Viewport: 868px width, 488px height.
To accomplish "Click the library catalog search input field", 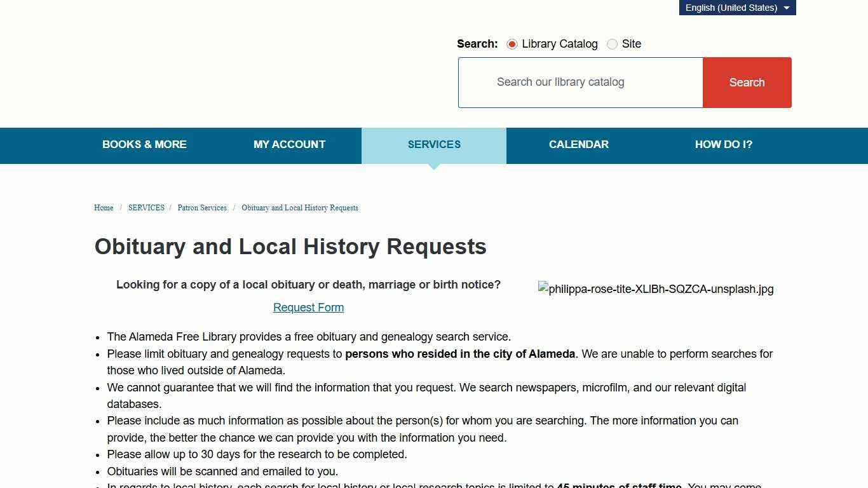I will 580,82.
